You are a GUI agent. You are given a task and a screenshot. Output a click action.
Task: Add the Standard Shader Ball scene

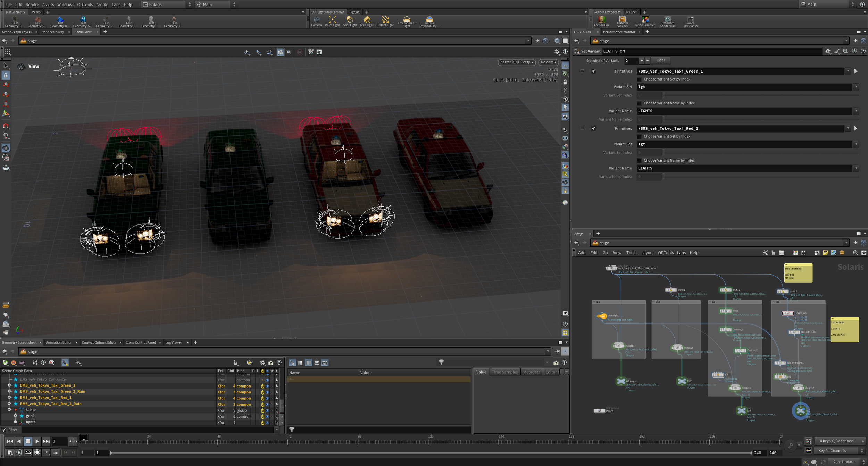click(668, 22)
